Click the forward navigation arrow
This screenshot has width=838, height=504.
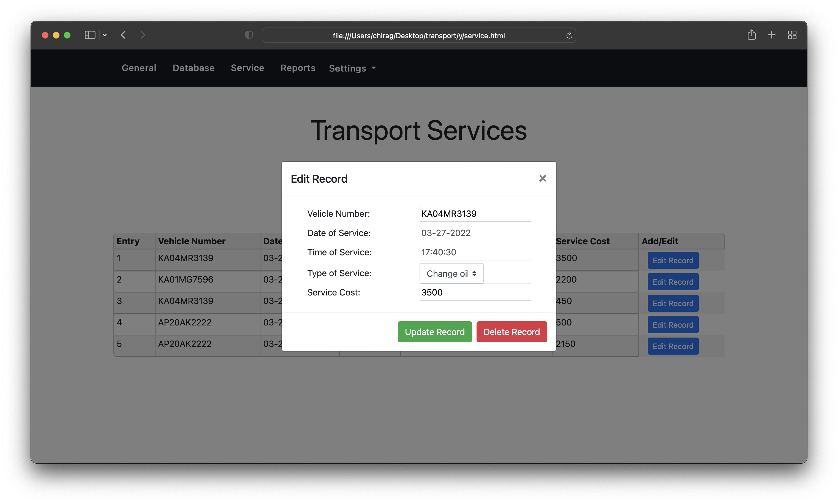point(143,35)
